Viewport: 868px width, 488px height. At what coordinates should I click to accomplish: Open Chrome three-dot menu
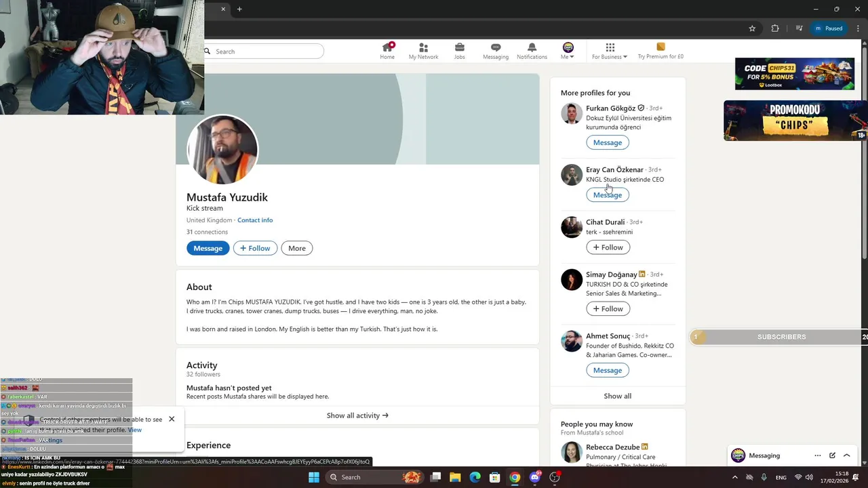(x=857, y=28)
